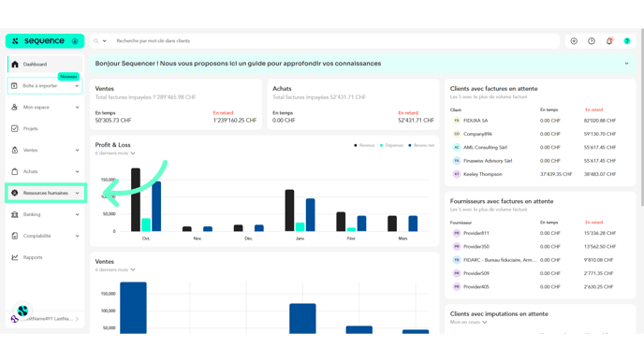Viewport: 644px width, 362px height.
Task: Click the plus add icon in top bar
Action: coord(574,41)
